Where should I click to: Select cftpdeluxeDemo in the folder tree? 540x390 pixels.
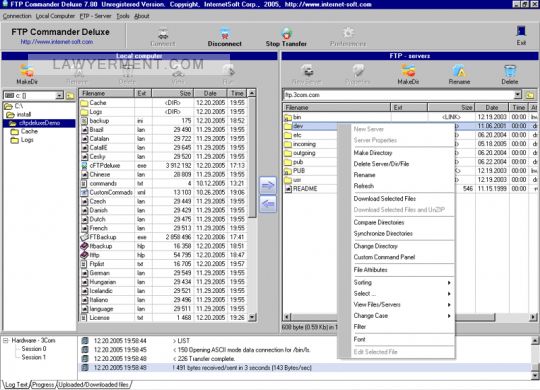pos(39,123)
